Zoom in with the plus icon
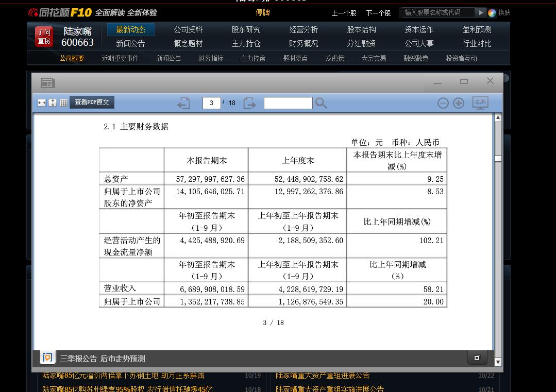Viewport: 556px width, 392px height. point(459,103)
